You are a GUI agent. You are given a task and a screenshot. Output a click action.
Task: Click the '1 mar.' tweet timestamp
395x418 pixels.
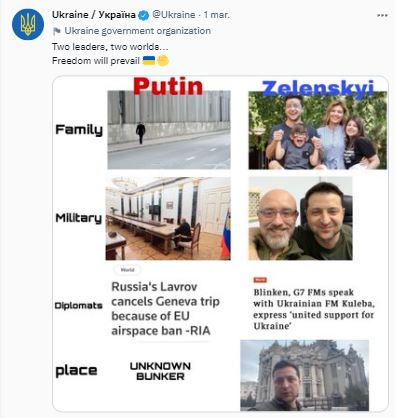pyautogui.click(x=217, y=15)
